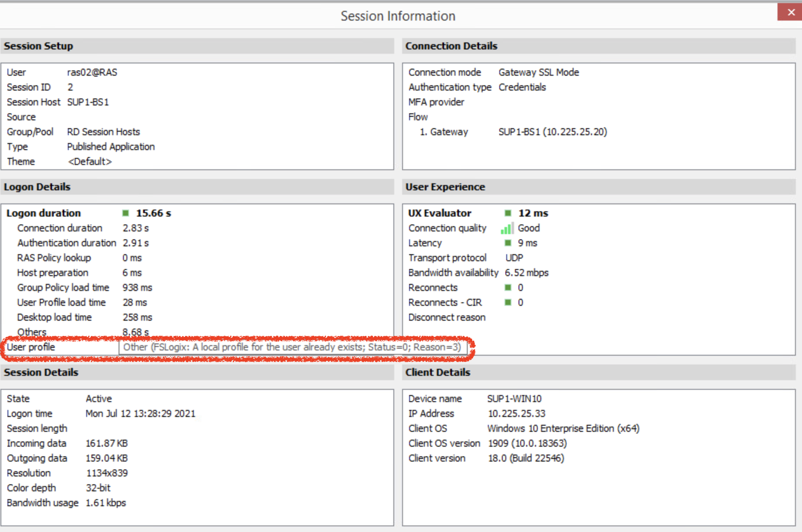This screenshot has height=532, width=802.
Task: Close the Session Information dialog
Action: click(791, 12)
